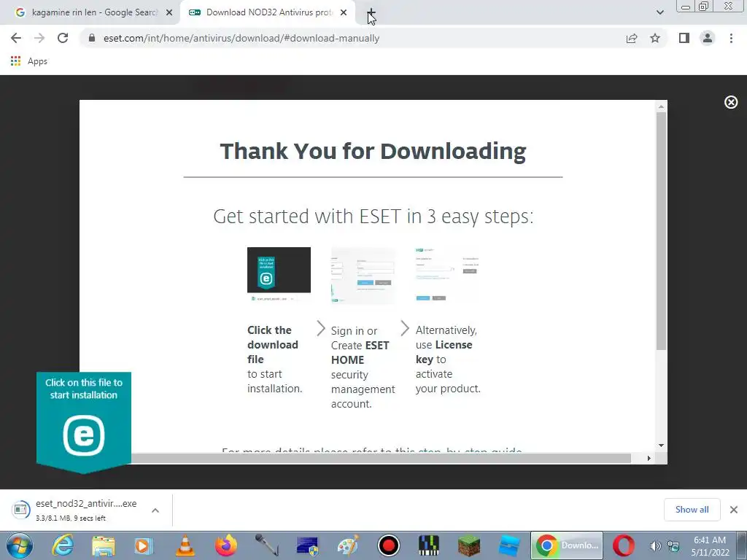747x560 pixels.
Task: Click the dialog vertical scrollbar thumb
Action: tap(661, 231)
